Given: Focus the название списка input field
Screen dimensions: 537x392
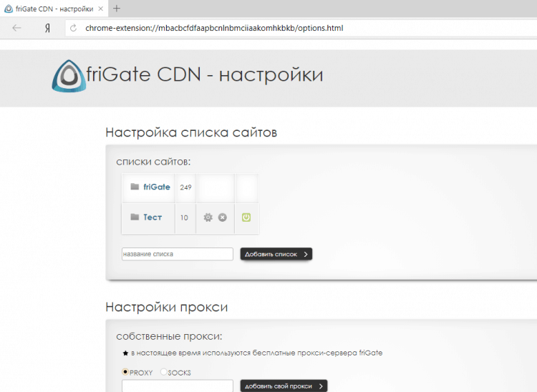Looking at the screenshot, I should [x=178, y=254].
